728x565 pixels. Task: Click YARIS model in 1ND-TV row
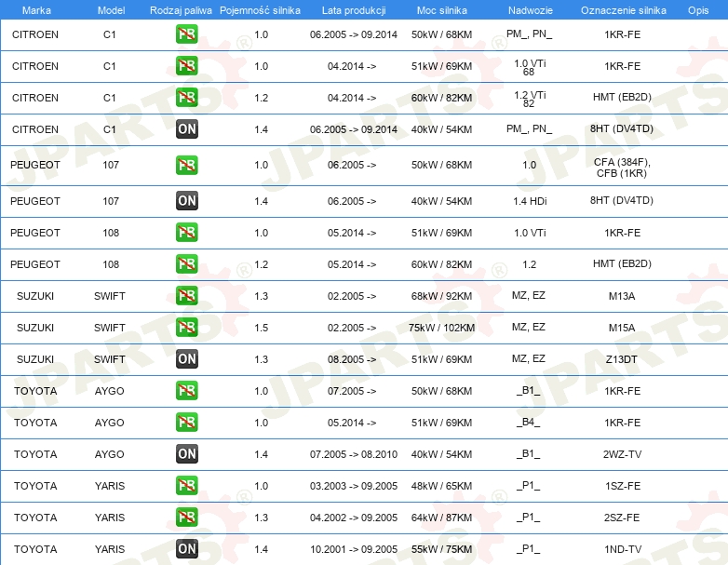[x=110, y=549]
